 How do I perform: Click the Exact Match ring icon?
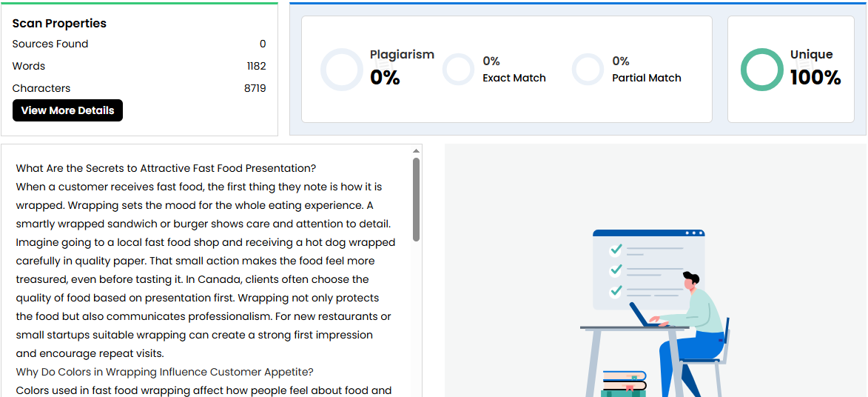458,70
